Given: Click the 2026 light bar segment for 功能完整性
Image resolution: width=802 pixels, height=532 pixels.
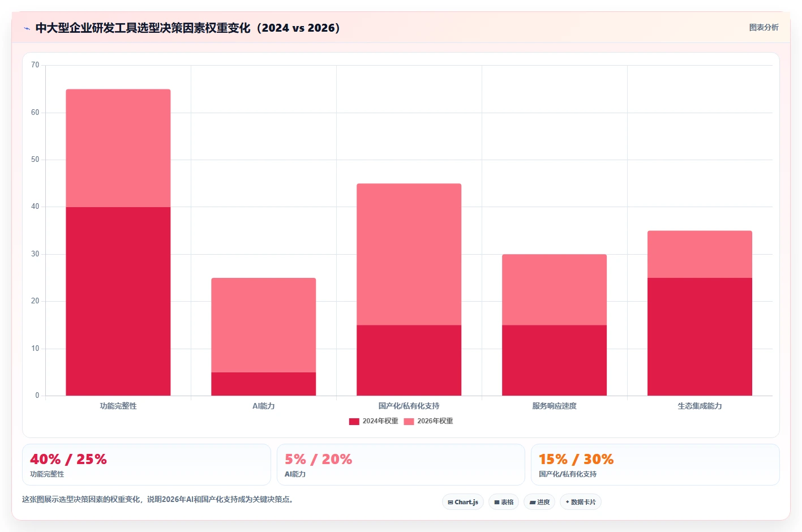Looking at the screenshot, I should click(118, 148).
